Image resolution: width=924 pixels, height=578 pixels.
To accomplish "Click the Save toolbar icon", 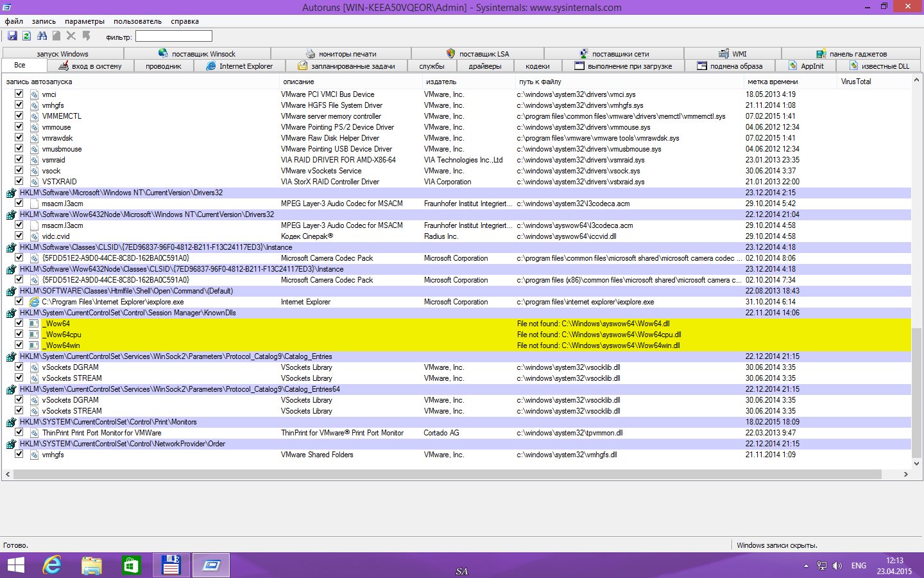I will [12, 36].
